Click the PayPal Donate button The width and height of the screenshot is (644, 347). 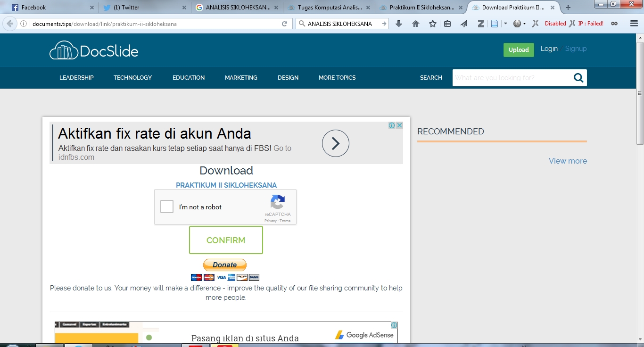[225, 265]
